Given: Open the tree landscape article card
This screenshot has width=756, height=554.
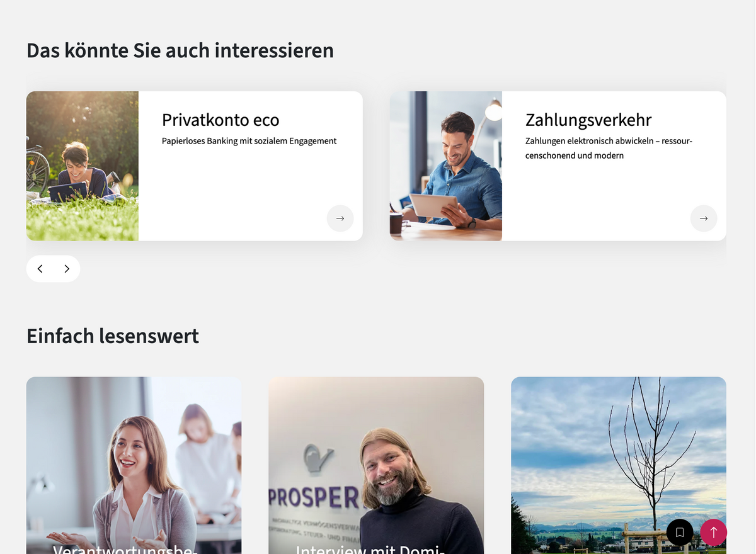Looking at the screenshot, I should pos(619,465).
